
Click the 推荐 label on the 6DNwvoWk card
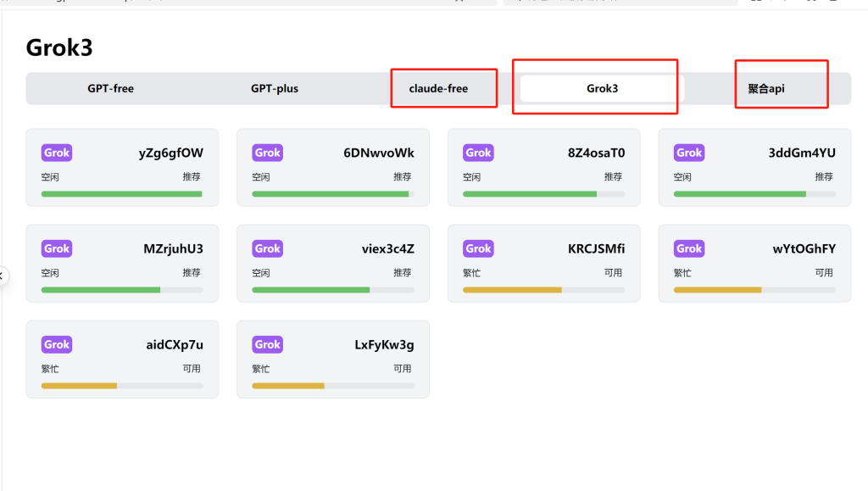[x=403, y=176]
